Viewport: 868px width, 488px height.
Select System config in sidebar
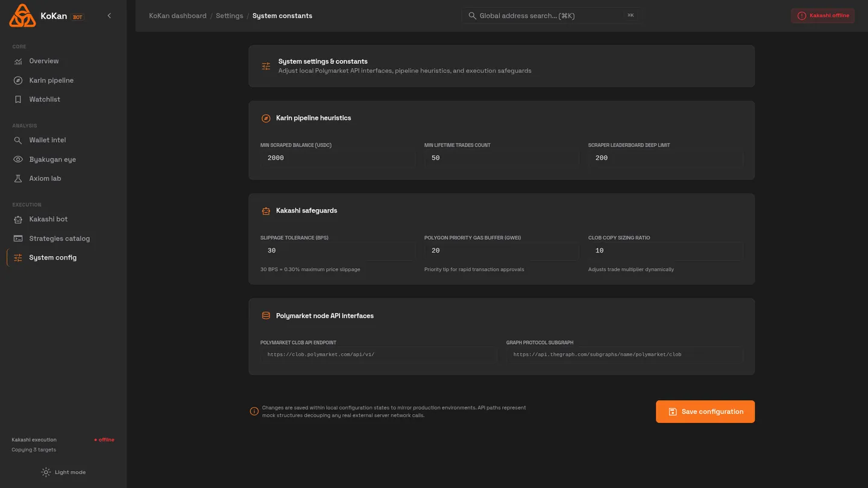pyautogui.click(x=63, y=257)
